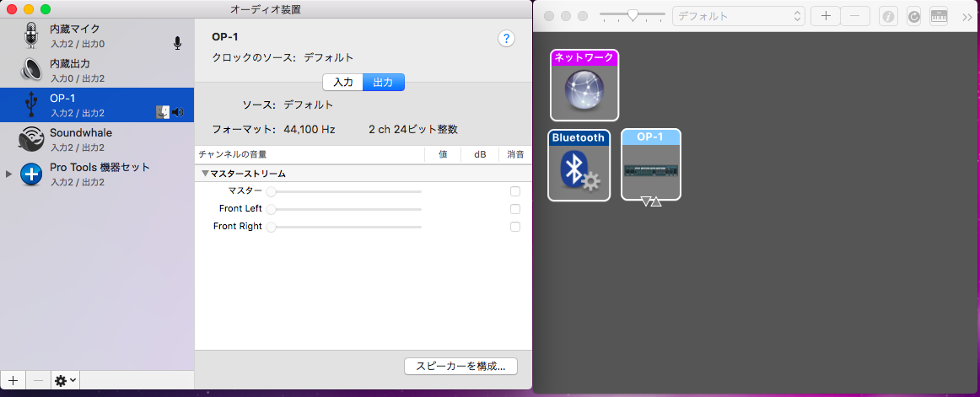Expand the Pro Tools 機器セット device
The image size is (980, 397).
pos(9,174)
